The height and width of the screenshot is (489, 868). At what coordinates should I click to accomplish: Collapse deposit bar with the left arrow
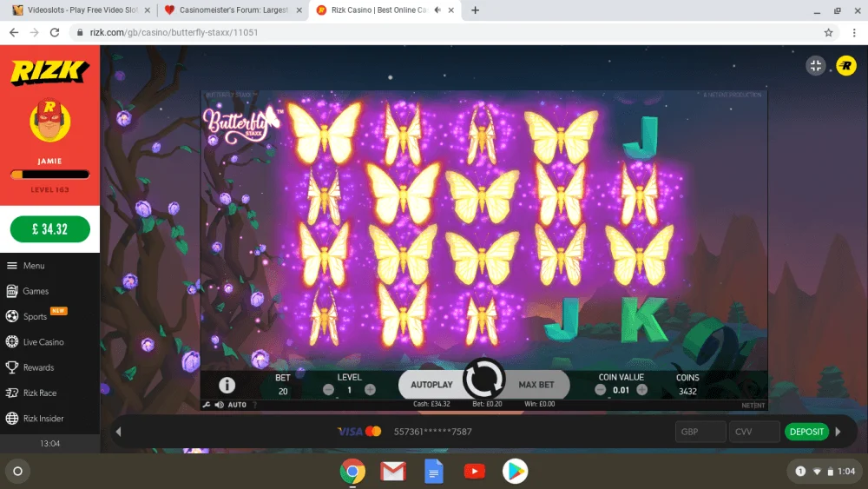118,432
